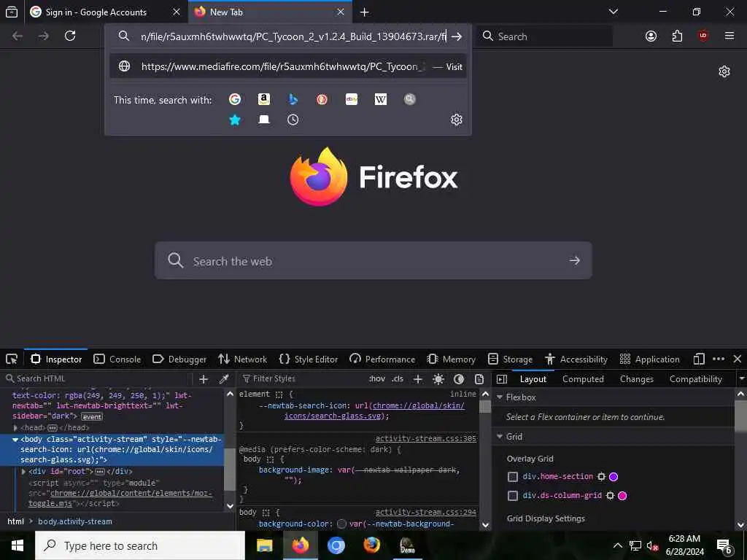Open DevTools more options menu
This screenshot has height=560, width=747.
[x=719, y=359]
